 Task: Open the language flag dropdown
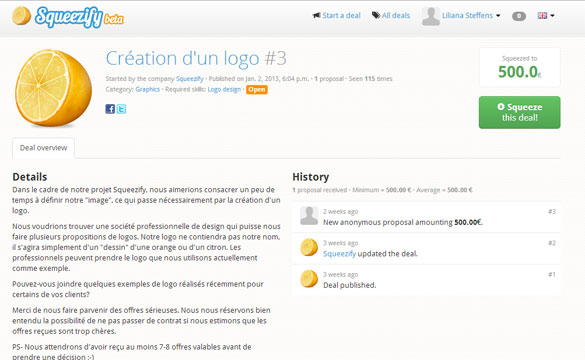pos(546,16)
